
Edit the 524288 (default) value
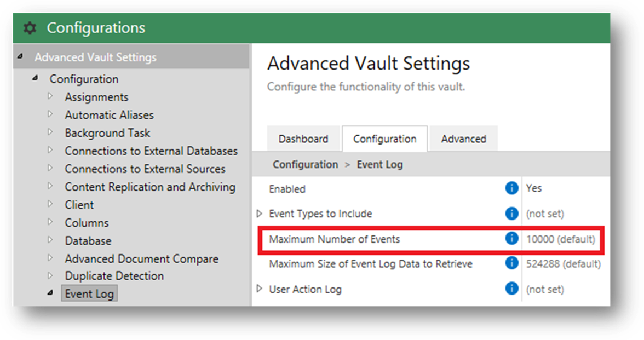pos(563,264)
